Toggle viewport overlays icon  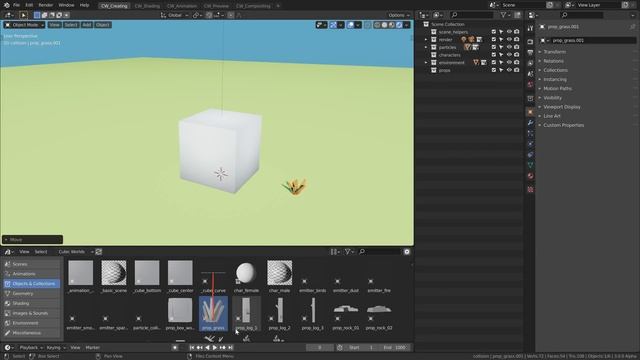(350, 25)
